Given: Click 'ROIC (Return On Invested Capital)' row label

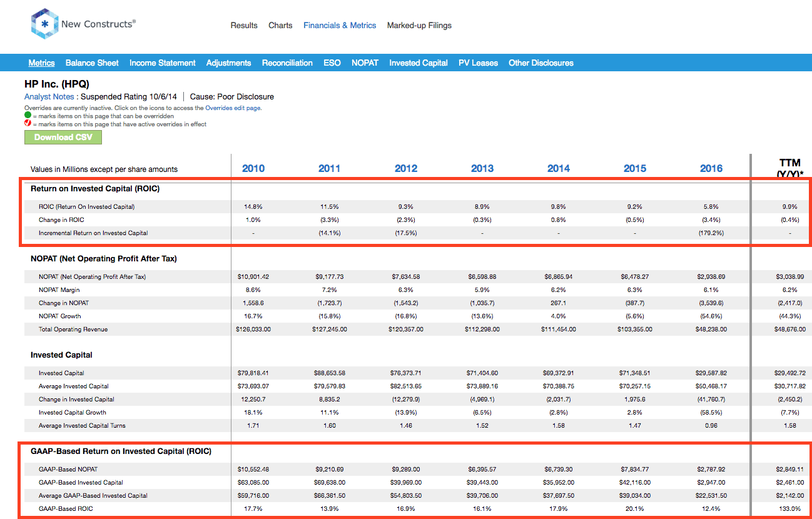Looking at the screenshot, I should [86, 206].
